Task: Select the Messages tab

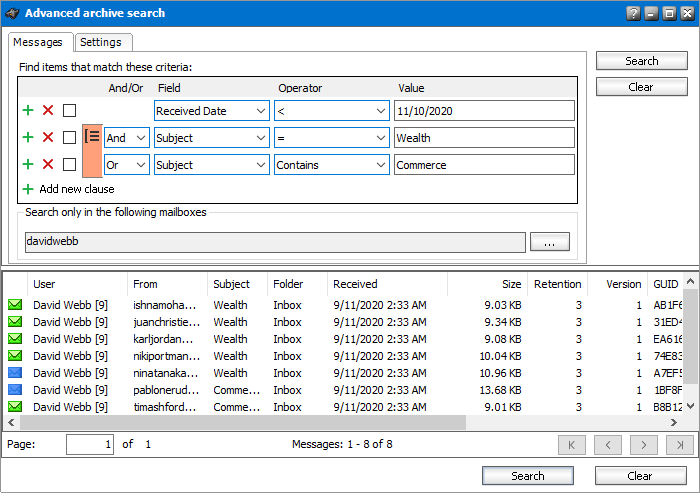Action: 40,42
